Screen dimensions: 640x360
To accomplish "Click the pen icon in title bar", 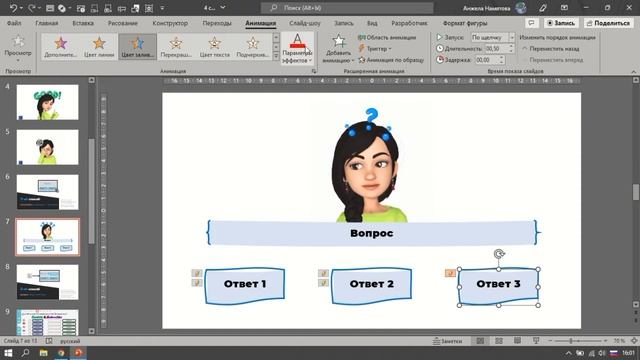I will click(x=542, y=8).
